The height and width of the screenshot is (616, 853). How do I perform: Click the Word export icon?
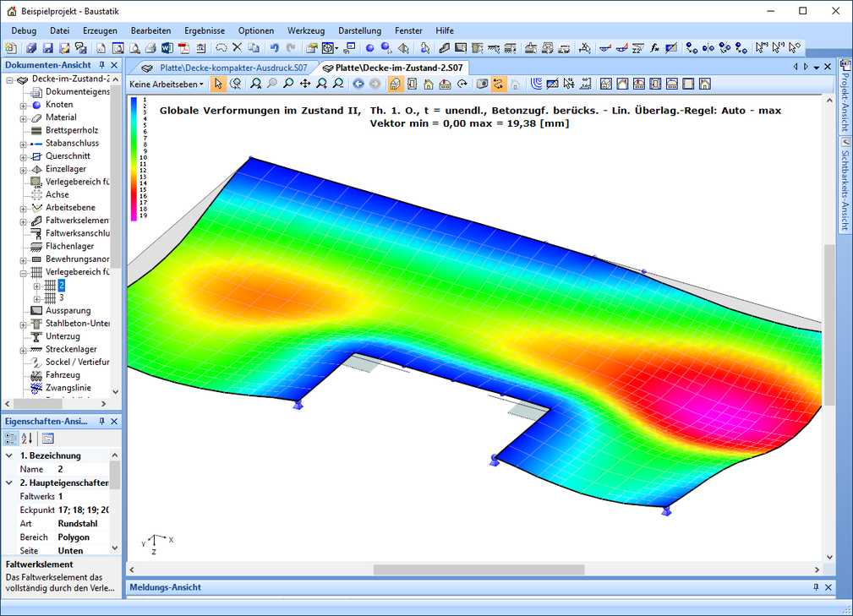(x=167, y=48)
